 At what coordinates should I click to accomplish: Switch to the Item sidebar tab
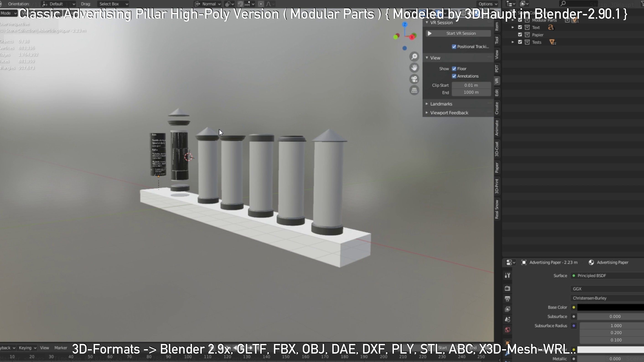pos(497,26)
